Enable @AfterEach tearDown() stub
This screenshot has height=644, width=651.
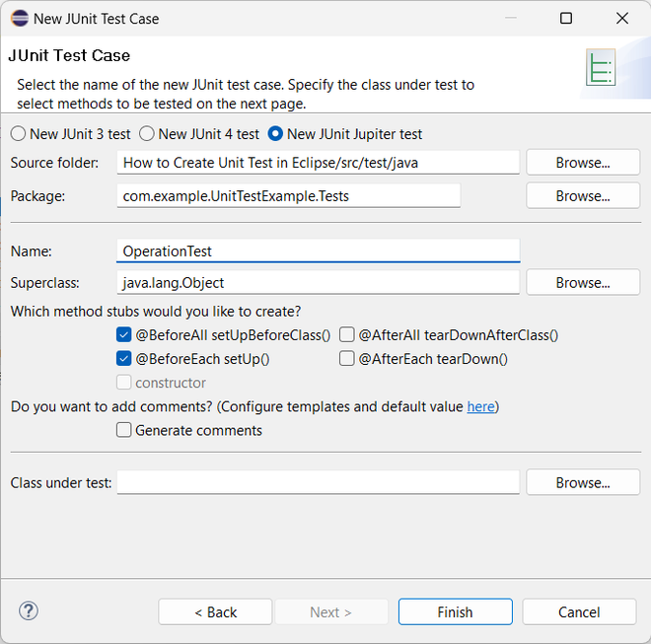(347, 359)
